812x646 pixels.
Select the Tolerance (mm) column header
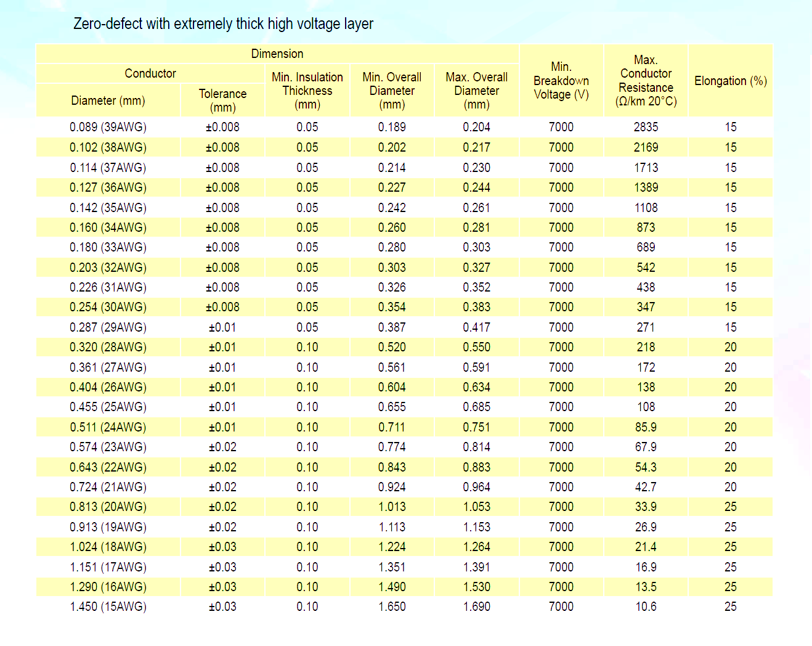[x=222, y=100]
